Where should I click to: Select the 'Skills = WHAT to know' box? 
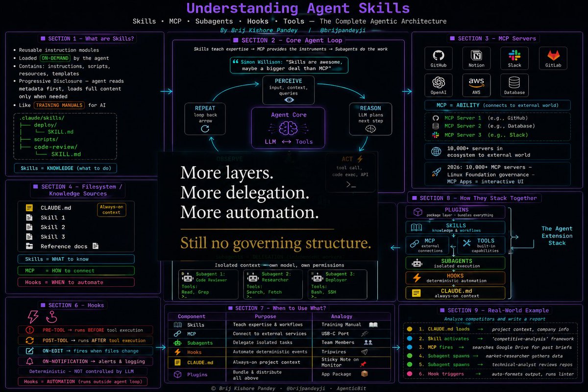(76, 259)
